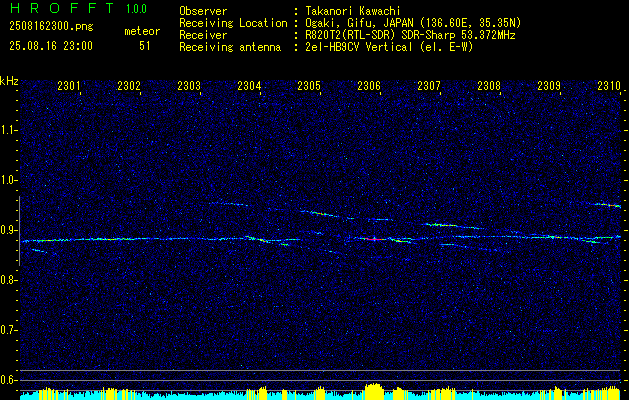Viewport: 629px width, 400px height.
Task: Click the Receiving antenna label
Action: point(230,47)
